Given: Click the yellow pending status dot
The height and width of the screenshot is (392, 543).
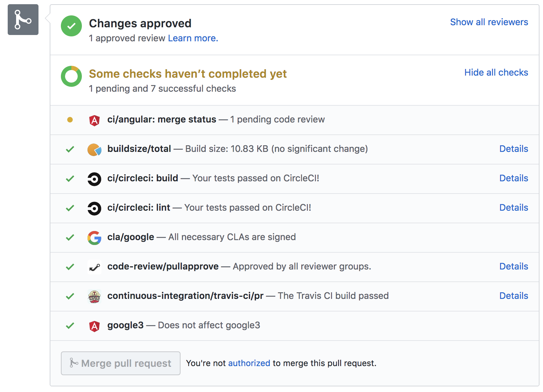Looking at the screenshot, I should 70,120.
